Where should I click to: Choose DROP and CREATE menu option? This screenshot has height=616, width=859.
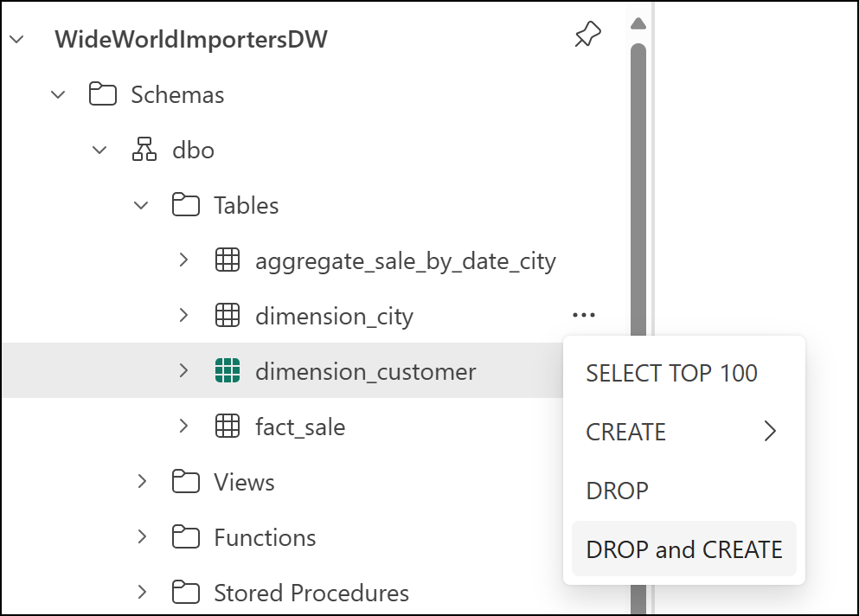point(683,549)
